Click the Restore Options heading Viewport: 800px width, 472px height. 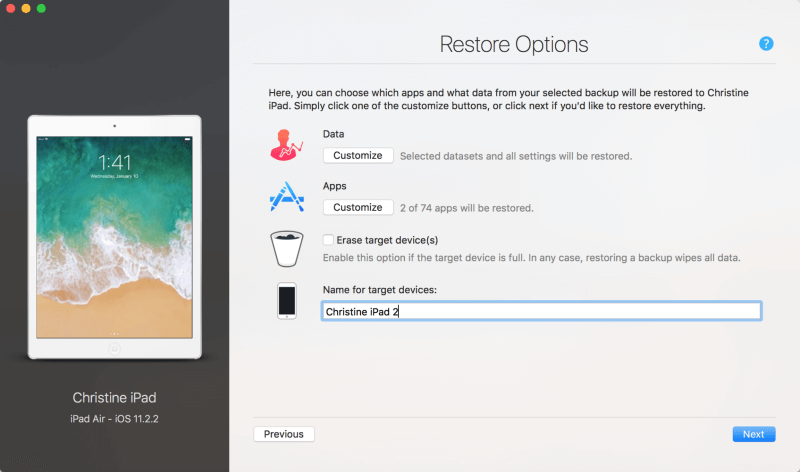tap(514, 45)
